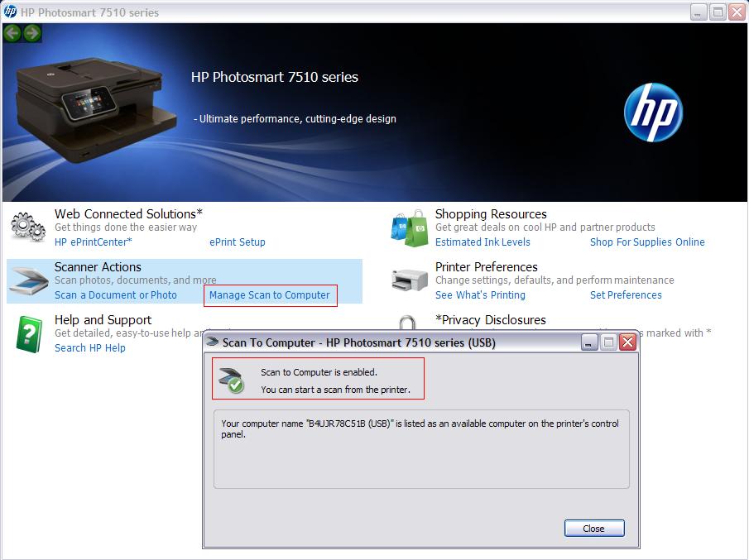Screen dimensions: 749x560
Task: Click the printer icon beside Printer Preferences
Action: click(x=410, y=280)
